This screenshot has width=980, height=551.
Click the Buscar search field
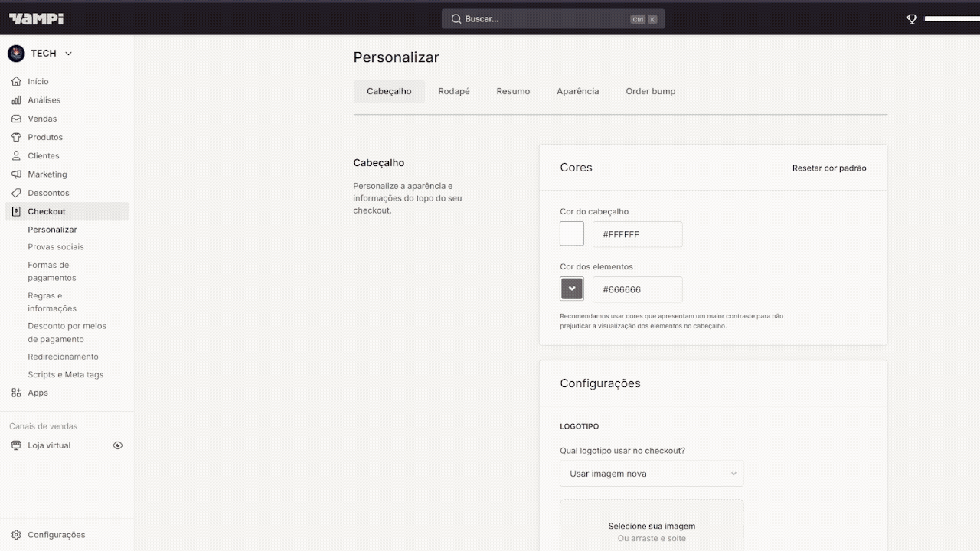point(553,19)
